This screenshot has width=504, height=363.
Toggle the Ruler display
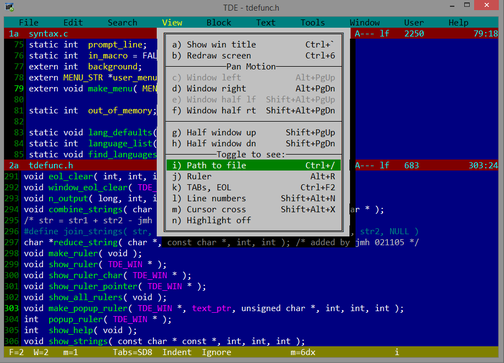click(253, 176)
